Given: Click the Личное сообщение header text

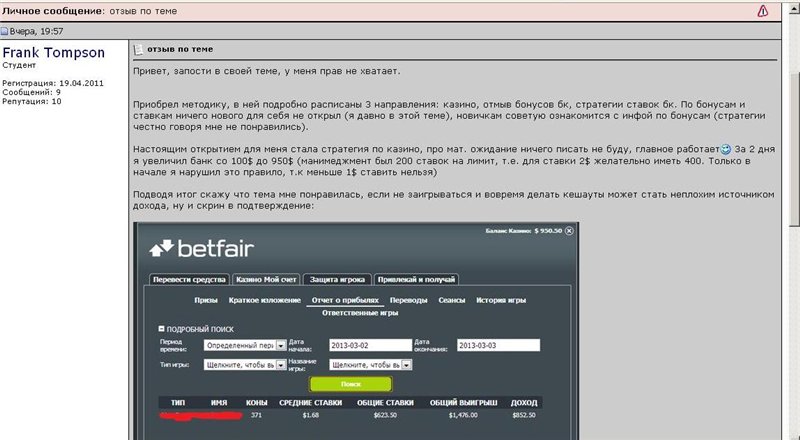Looking at the screenshot, I should click(x=53, y=11).
